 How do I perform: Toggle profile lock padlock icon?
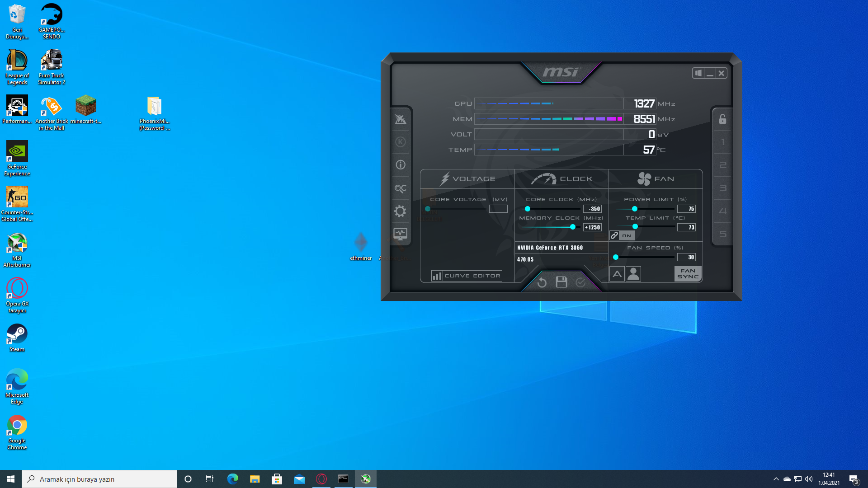point(722,119)
